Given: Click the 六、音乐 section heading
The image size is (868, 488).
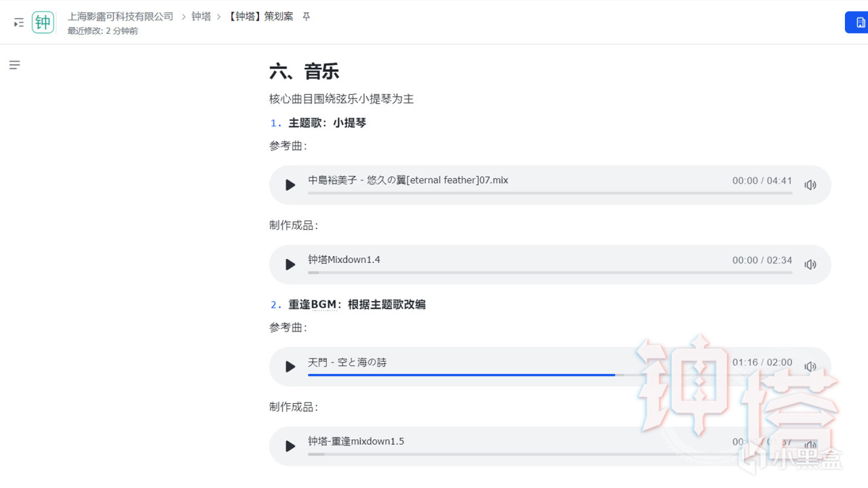Looking at the screenshot, I should [x=304, y=72].
